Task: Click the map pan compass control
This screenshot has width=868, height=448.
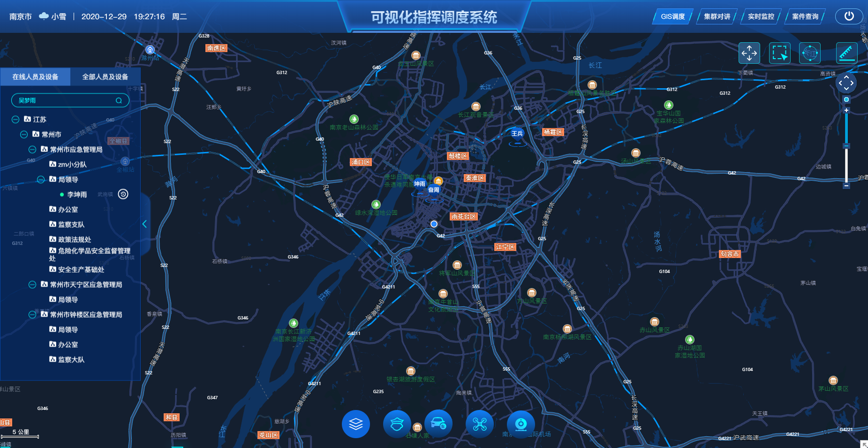Action: point(846,83)
